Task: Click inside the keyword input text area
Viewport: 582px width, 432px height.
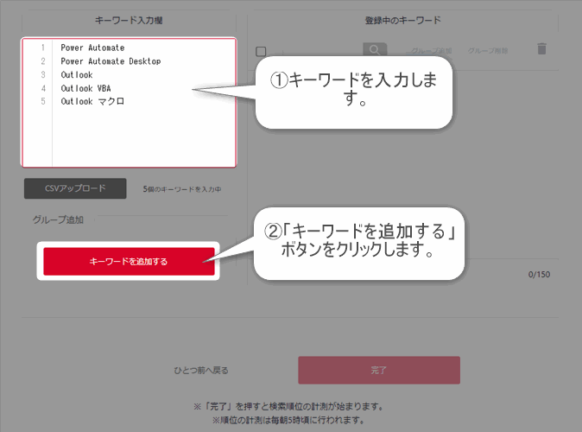Action: tap(129, 102)
